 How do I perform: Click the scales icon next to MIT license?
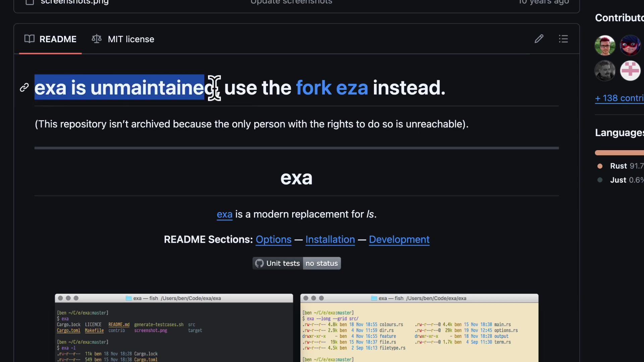[96, 39]
